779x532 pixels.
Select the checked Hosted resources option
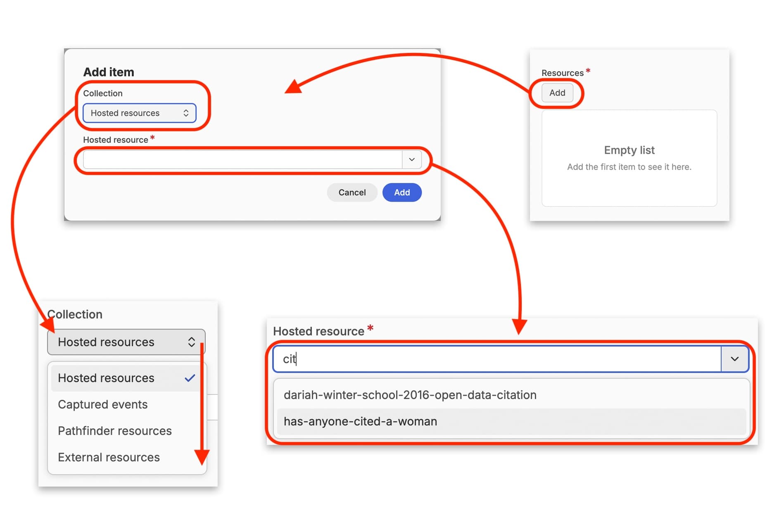106,378
